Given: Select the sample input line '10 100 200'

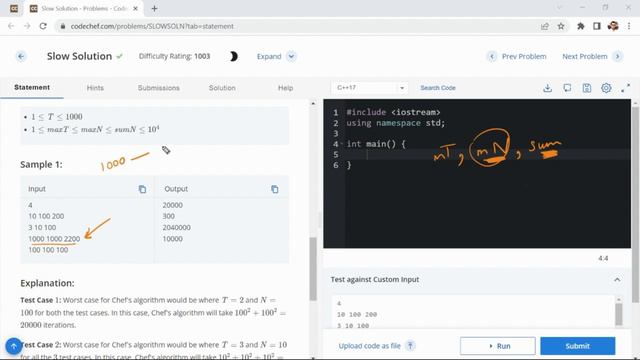Looking at the screenshot, I should click(x=46, y=216).
